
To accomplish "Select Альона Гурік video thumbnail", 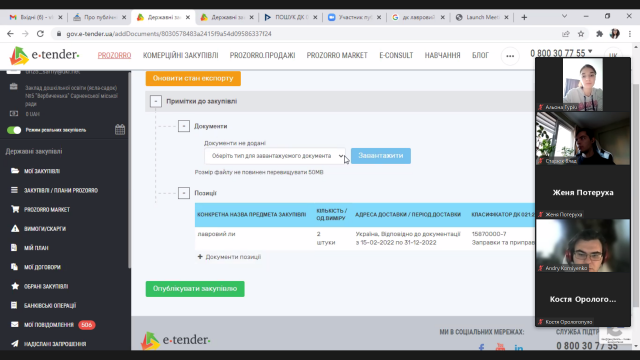I will pos(583,84).
